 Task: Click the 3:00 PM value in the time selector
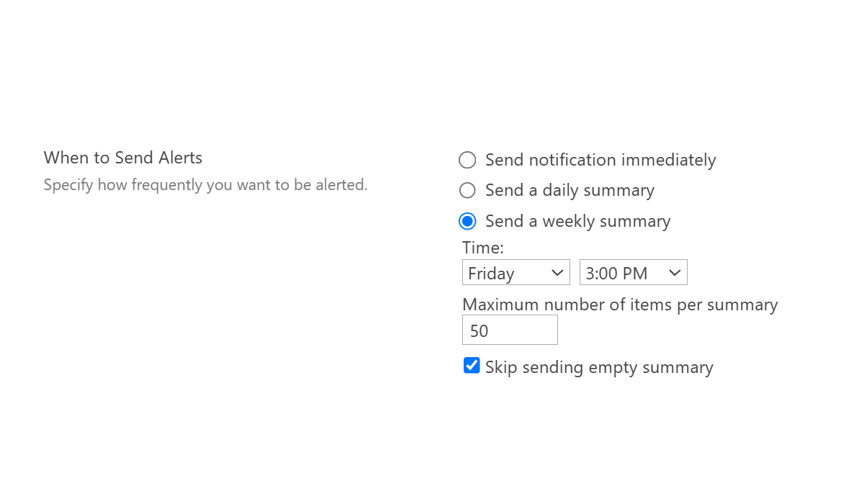pos(616,274)
